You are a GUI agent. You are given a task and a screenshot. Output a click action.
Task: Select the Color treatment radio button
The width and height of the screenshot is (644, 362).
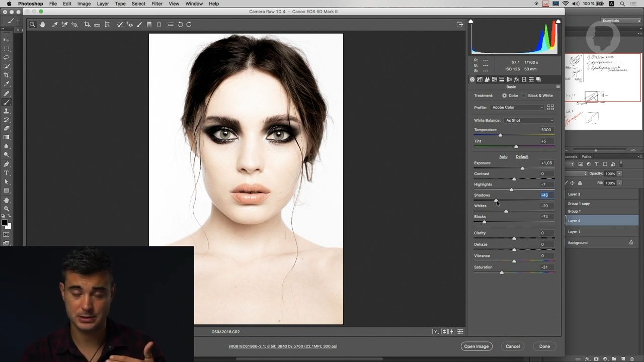pyautogui.click(x=505, y=96)
